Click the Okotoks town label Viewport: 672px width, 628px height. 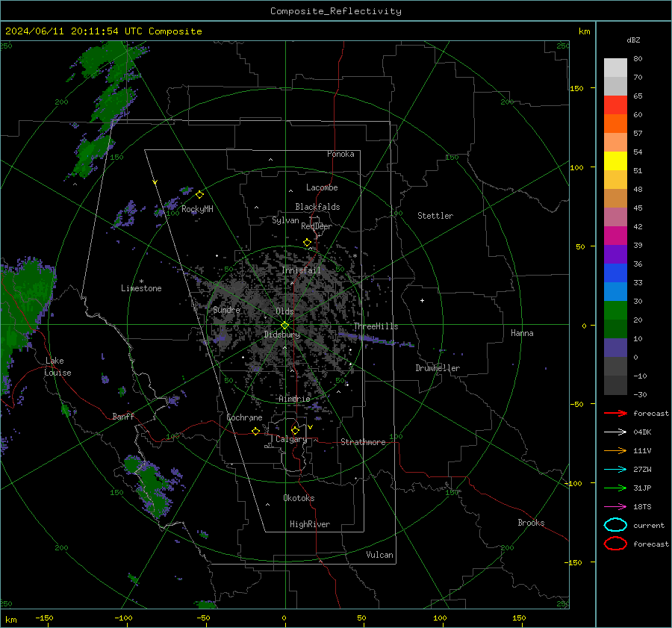[299, 498]
